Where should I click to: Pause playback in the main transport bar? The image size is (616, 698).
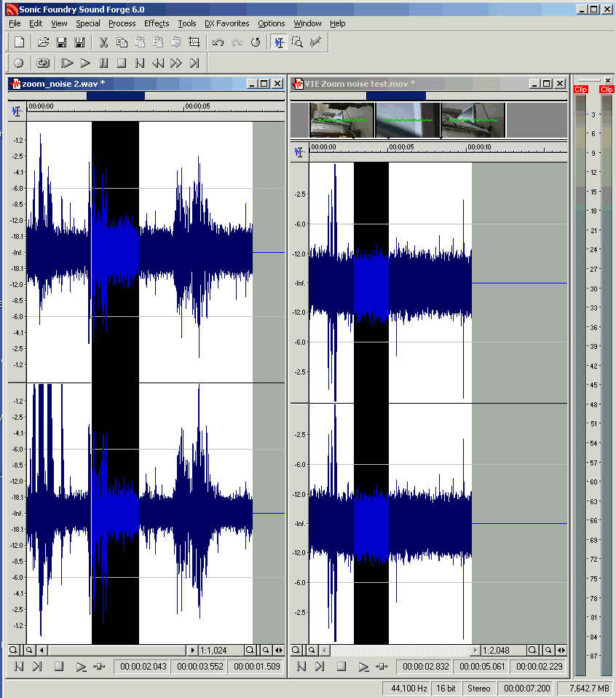pyautogui.click(x=103, y=63)
